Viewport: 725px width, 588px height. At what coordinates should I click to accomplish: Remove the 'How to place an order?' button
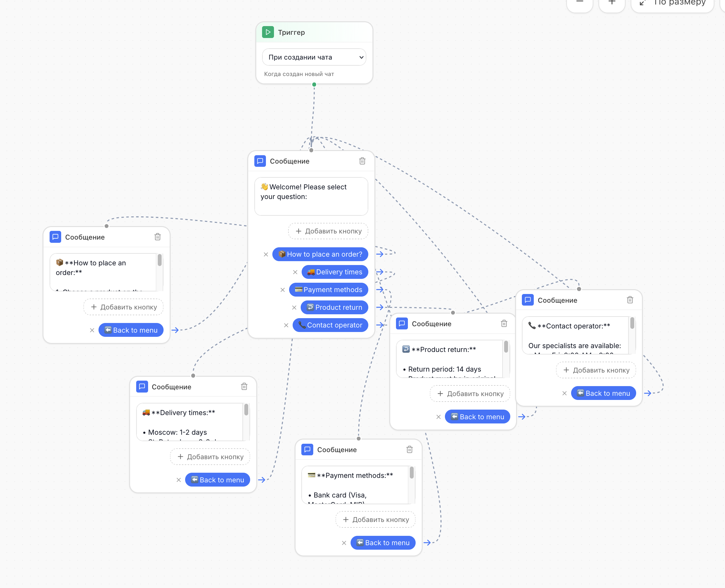click(x=266, y=254)
